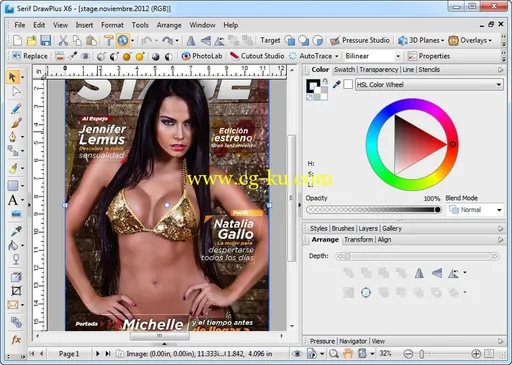Image resolution: width=512 pixels, height=365 pixels.
Task: Select the Pencil tool
Action: pyautogui.click(x=16, y=109)
